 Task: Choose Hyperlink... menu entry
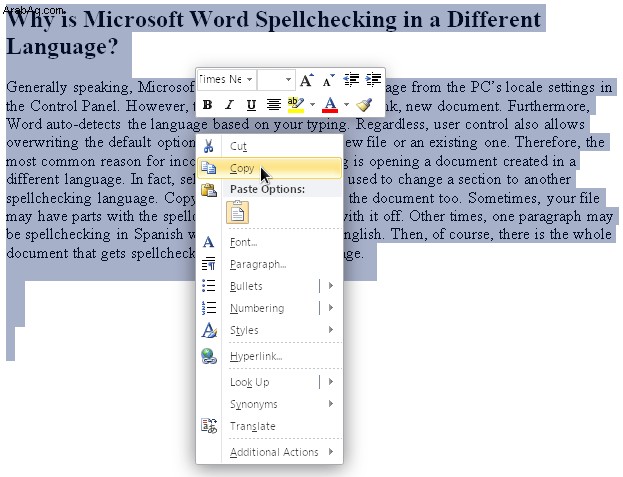[x=269, y=356]
